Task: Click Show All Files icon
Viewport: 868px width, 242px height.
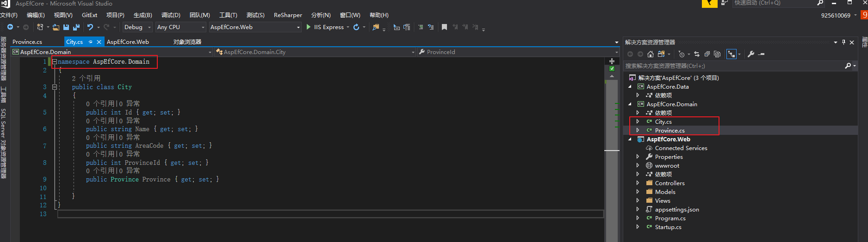Action: 717,54
